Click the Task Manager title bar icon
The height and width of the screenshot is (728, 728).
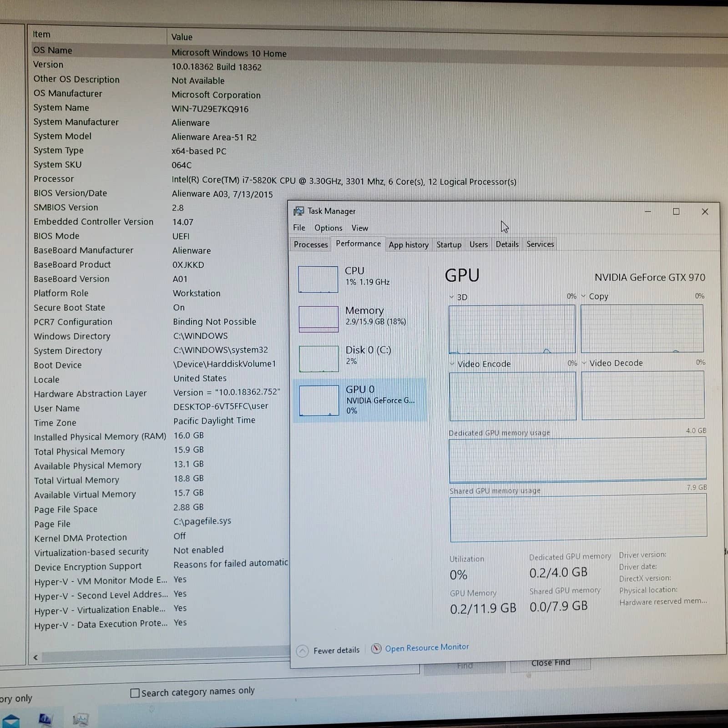(298, 211)
